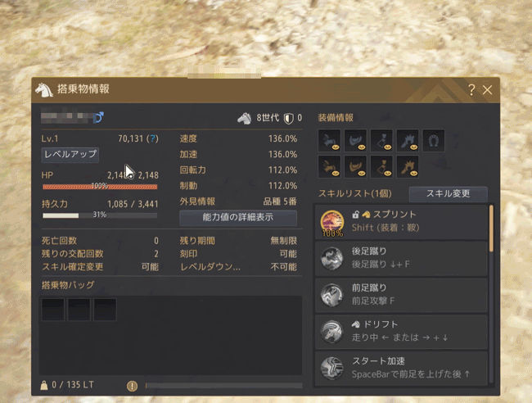Open 能力値の詳細表示 stat details

coord(238,218)
